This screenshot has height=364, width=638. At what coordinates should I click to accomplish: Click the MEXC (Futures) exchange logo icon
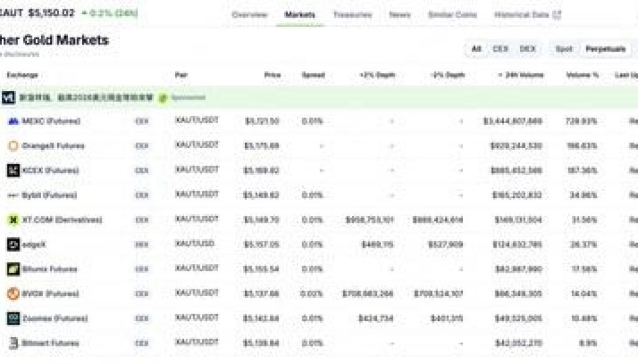pyautogui.click(x=13, y=121)
